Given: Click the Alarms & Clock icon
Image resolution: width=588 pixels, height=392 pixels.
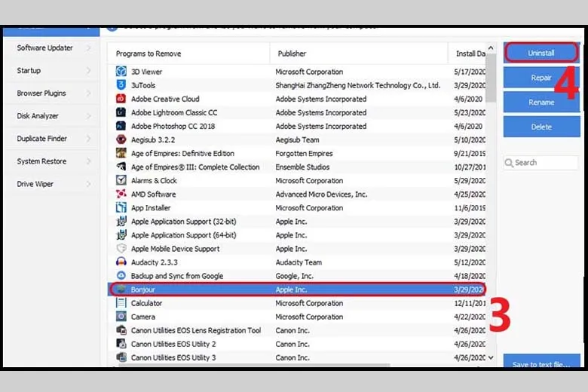Looking at the screenshot, I should [121, 180].
